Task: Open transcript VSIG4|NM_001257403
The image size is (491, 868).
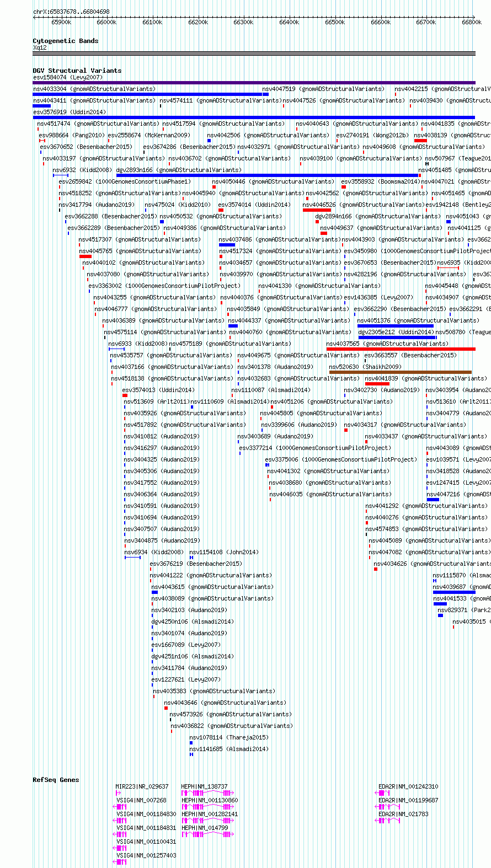Action: click(146, 855)
